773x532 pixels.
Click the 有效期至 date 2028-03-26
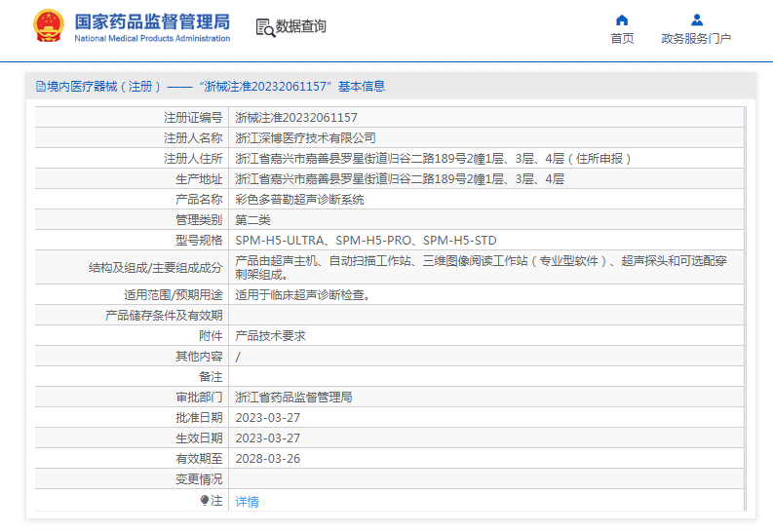pyautogui.click(x=267, y=458)
